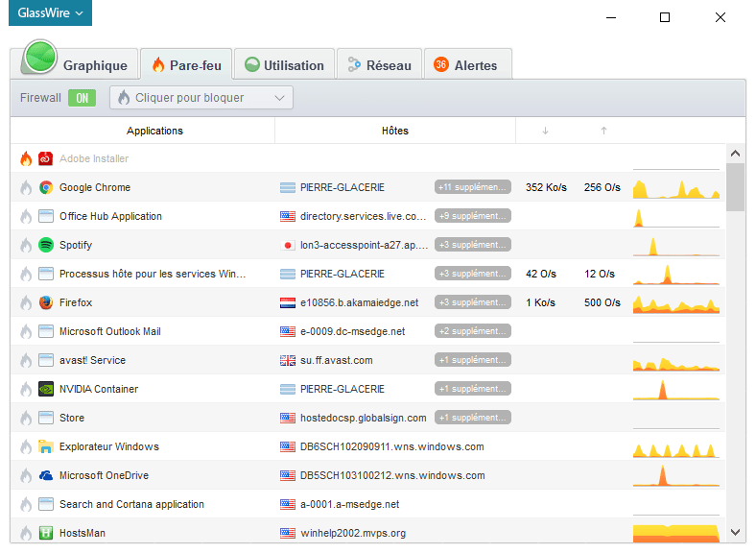Expand Processus hôte +3 supplémentaires hosts
The height and width of the screenshot is (553, 756).
(472, 274)
